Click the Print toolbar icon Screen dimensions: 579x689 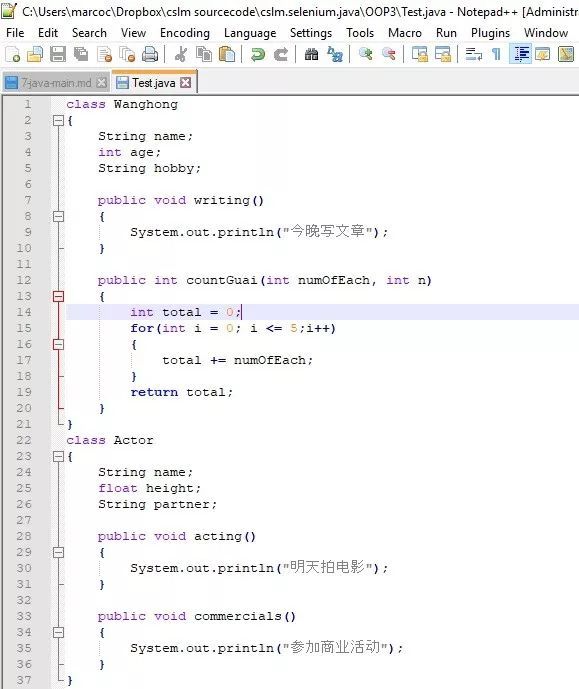150,54
